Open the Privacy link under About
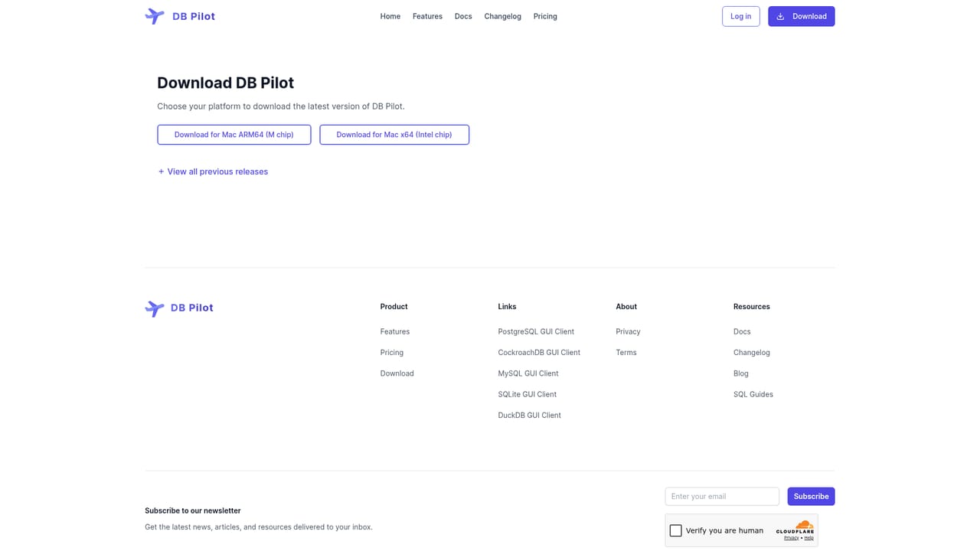This screenshot has height=551, width=980. (x=629, y=331)
